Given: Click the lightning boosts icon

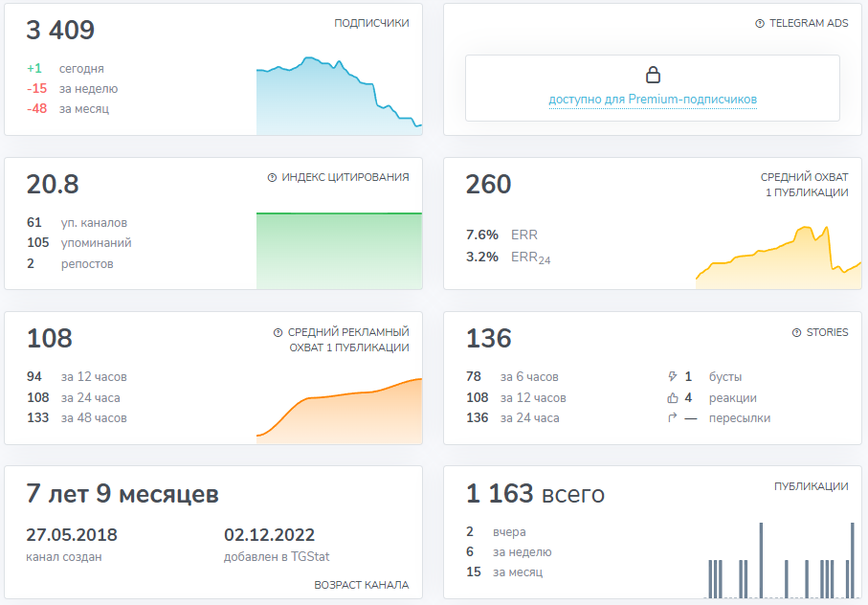Looking at the screenshot, I should coord(672,377).
